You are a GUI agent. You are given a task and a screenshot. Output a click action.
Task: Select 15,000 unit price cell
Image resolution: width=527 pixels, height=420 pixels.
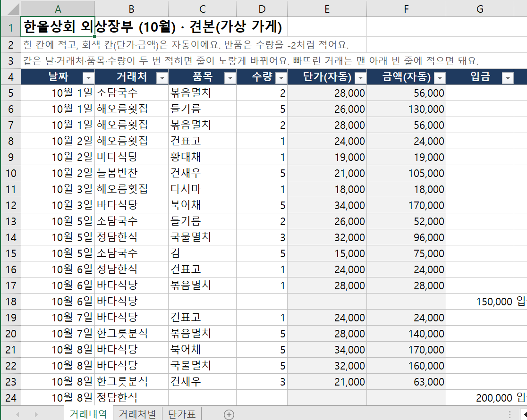coord(327,253)
